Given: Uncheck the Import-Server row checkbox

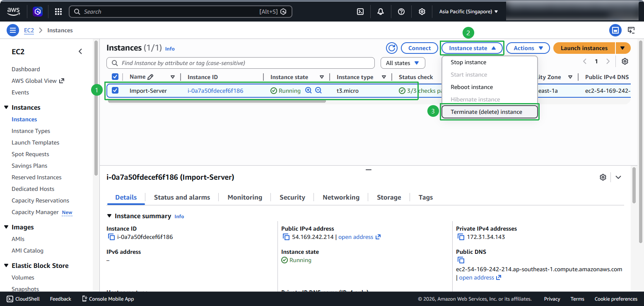Looking at the screenshot, I should coord(115,90).
